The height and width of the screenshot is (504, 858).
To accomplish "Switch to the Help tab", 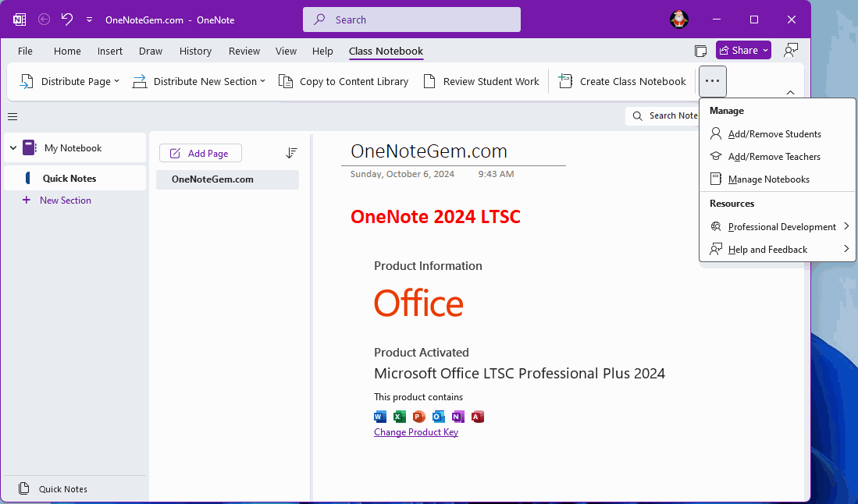I will [322, 51].
